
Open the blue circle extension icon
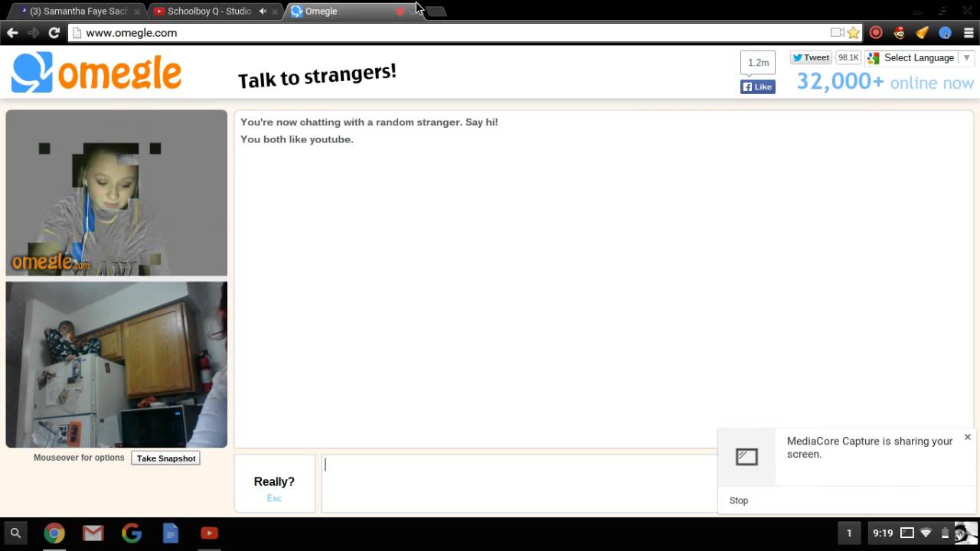pyautogui.click(x=945, y=33)
